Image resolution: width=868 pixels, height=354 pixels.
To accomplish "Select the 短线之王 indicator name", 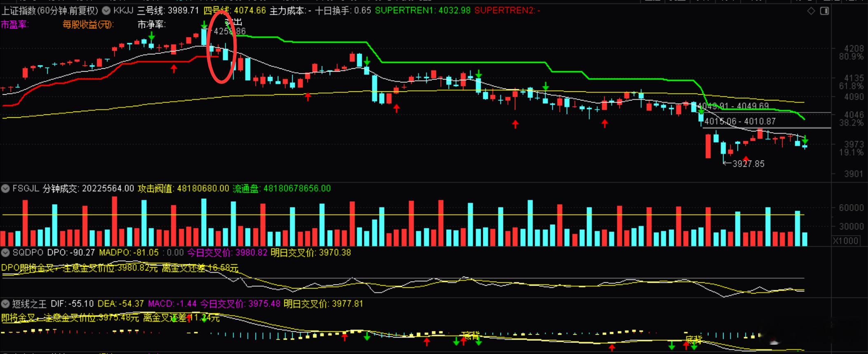I will 30,304.
